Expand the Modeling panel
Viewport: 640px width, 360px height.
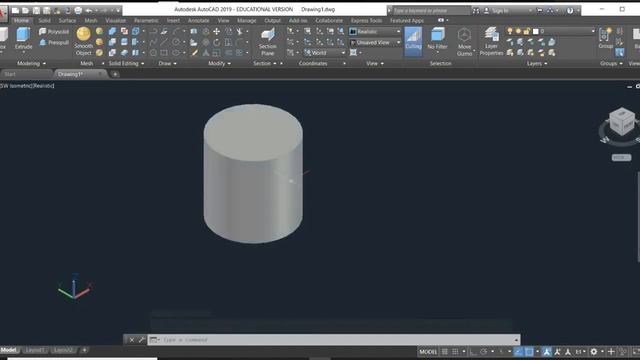click(x=31, y=63)
